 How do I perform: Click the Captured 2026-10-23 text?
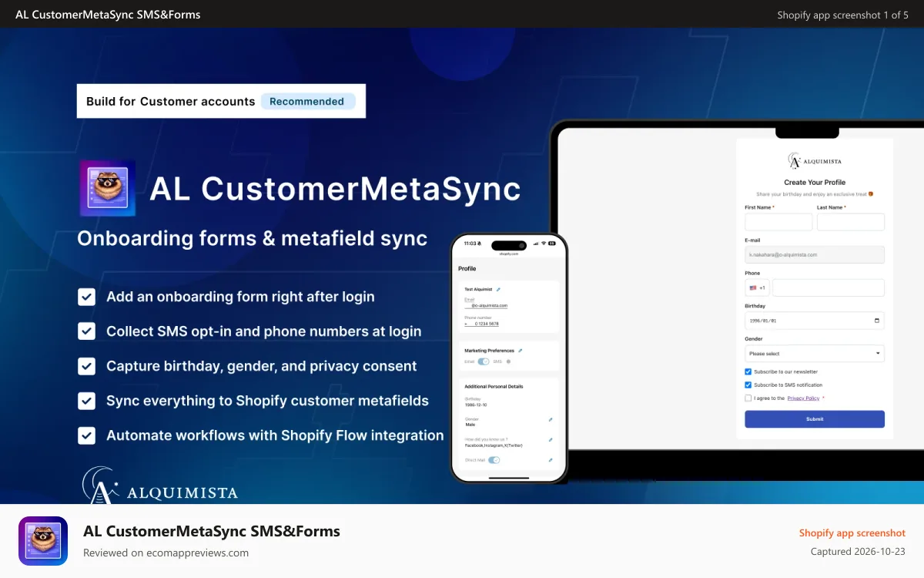[x=858, y=552]
